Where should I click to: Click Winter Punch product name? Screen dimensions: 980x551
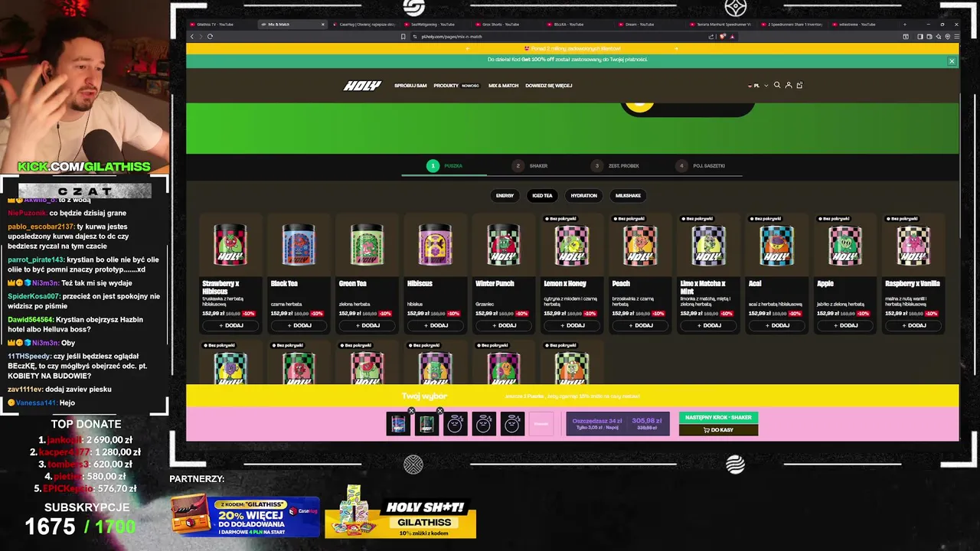coord(495,283)
